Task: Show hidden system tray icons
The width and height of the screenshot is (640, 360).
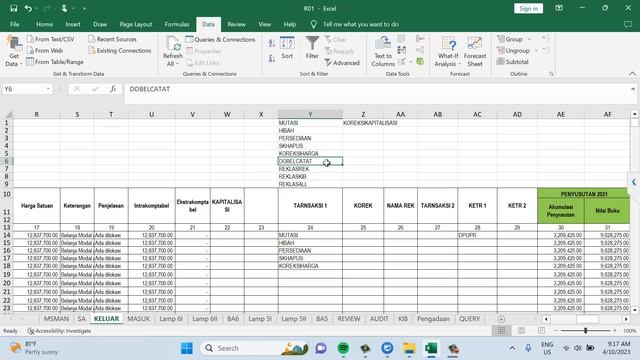Action: (512, 348)
